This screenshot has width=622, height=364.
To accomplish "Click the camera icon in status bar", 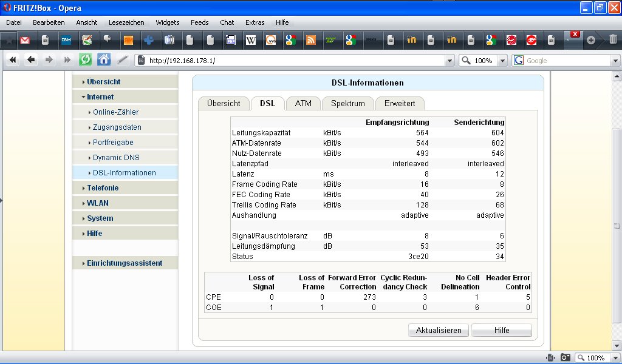I will tap(565, 358).
